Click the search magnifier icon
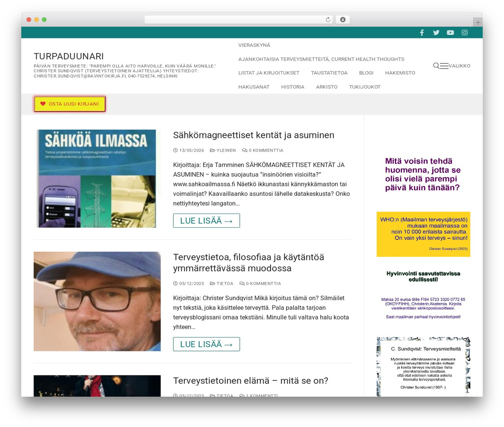The image size is (504, 427). tap(436, 66)
